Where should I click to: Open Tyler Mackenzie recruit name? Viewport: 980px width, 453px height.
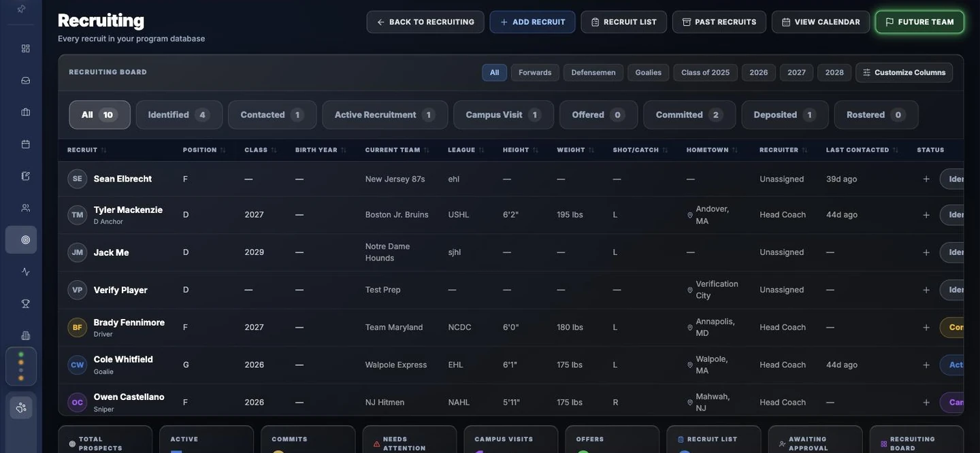tap(128, 209)
